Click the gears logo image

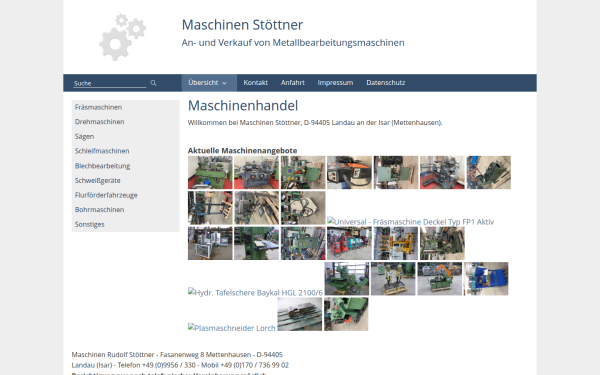tap(123, 37)
